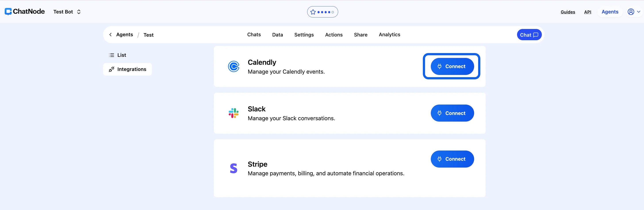Click the Slack logo icon
Viewport: 644px width, 210px height.
point(234,113)
